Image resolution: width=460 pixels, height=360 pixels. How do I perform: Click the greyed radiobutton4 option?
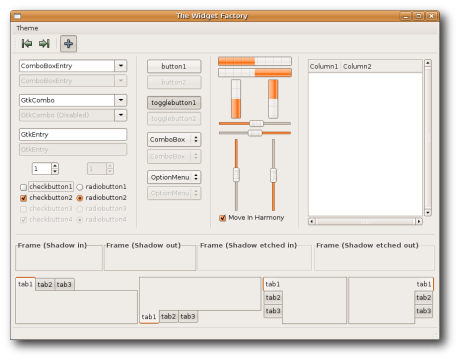(80, 220)
